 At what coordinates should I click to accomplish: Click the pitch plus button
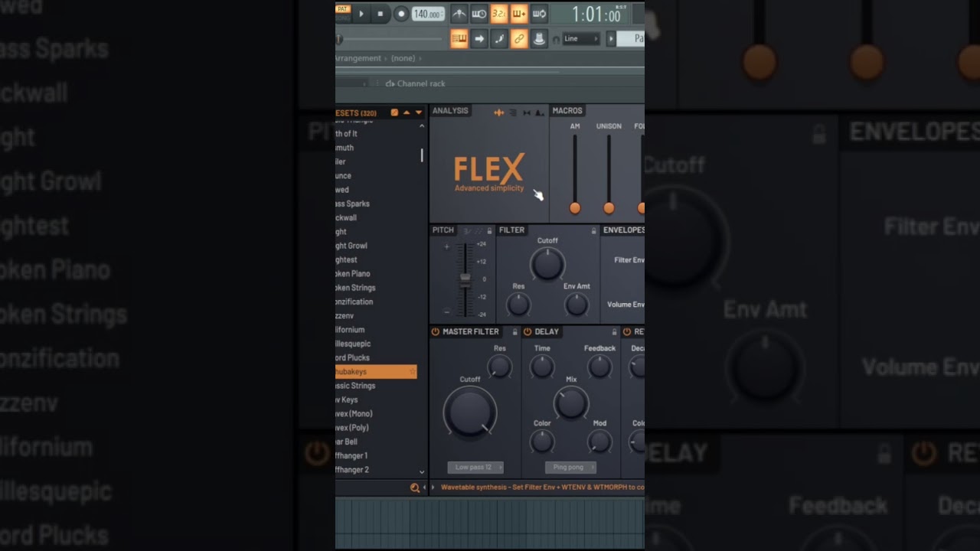pyautogui.click(x=447, y=246)
